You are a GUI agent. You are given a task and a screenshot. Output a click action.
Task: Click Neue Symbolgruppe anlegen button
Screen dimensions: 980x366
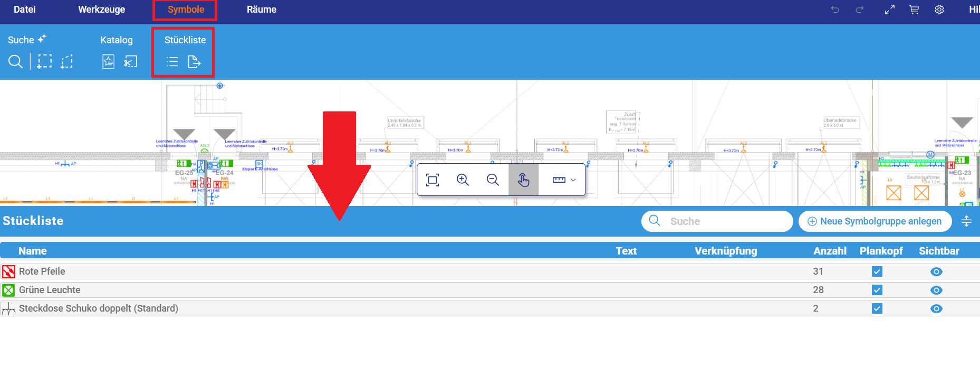pos(875,221)
